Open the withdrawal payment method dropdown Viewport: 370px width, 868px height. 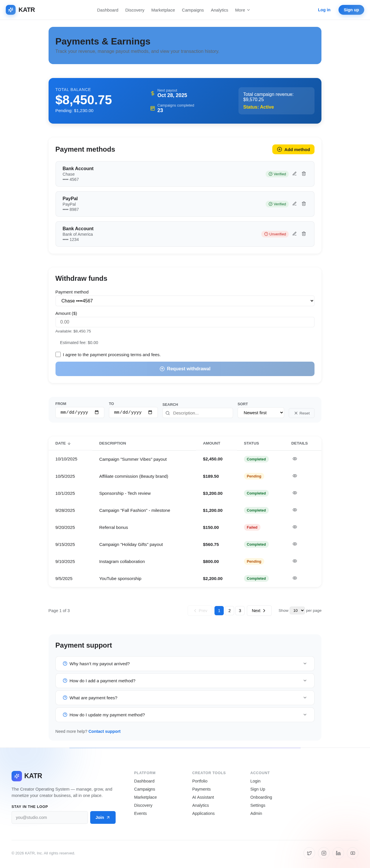[185, 301]
